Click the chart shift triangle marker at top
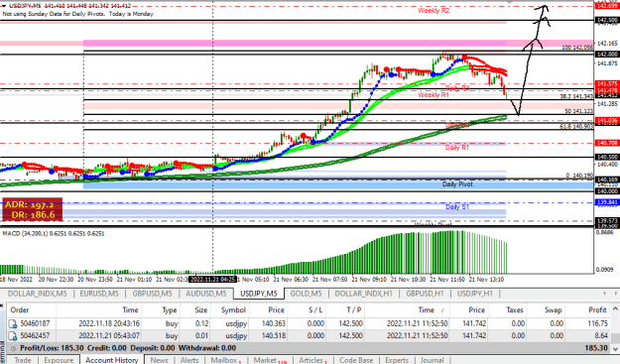Screen dimensions: 620x364 click(x=509, y=2)
